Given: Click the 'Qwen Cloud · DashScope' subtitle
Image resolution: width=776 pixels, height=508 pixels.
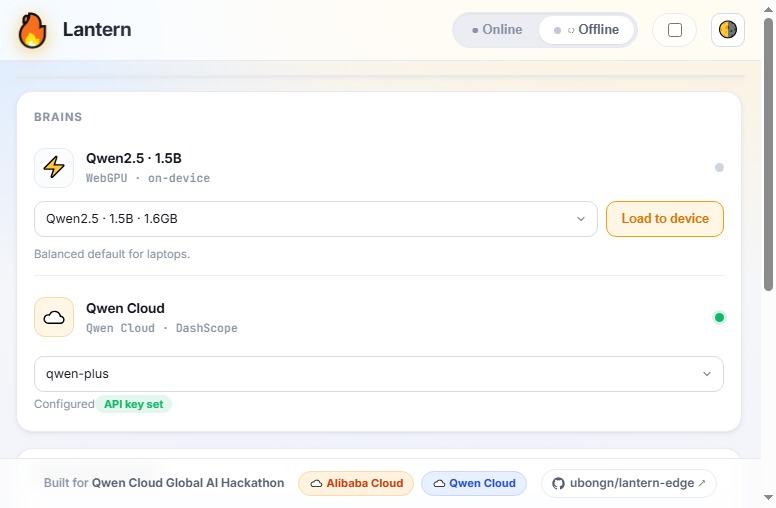Looking at the screenshot, I should 161,328.
